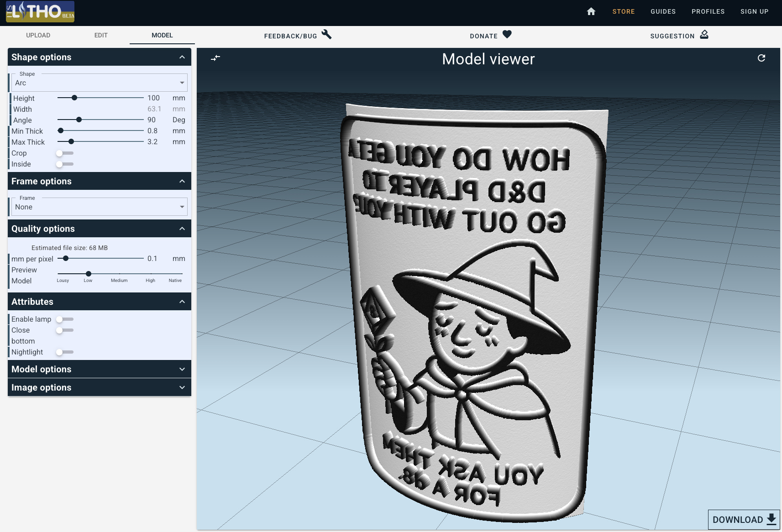This screenshot has height=532, width=782.
Task: Click the Sign Up link
Action: click(754, 11)
